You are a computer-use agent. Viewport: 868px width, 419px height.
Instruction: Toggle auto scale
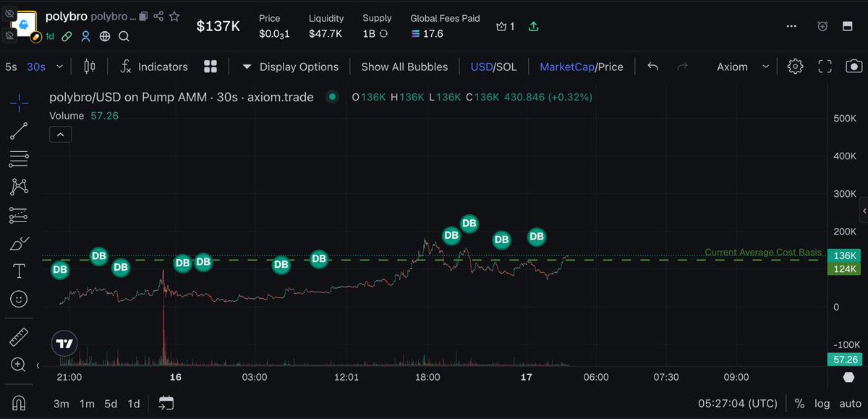(x=850, y=403)
